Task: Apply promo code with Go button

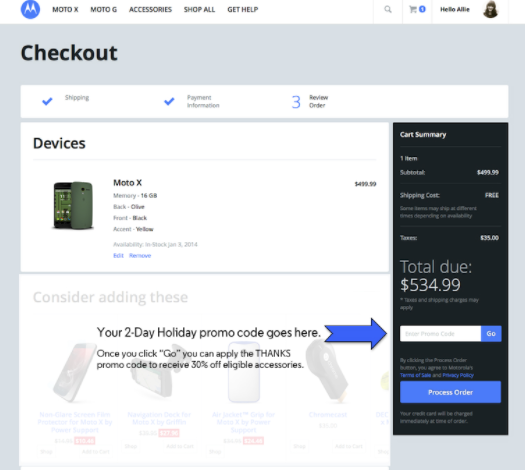Action: click(491, 334)
